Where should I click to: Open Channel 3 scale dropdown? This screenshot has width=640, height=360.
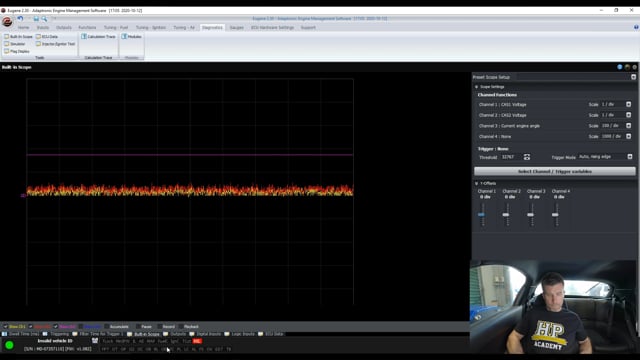[x=629, y=126]
